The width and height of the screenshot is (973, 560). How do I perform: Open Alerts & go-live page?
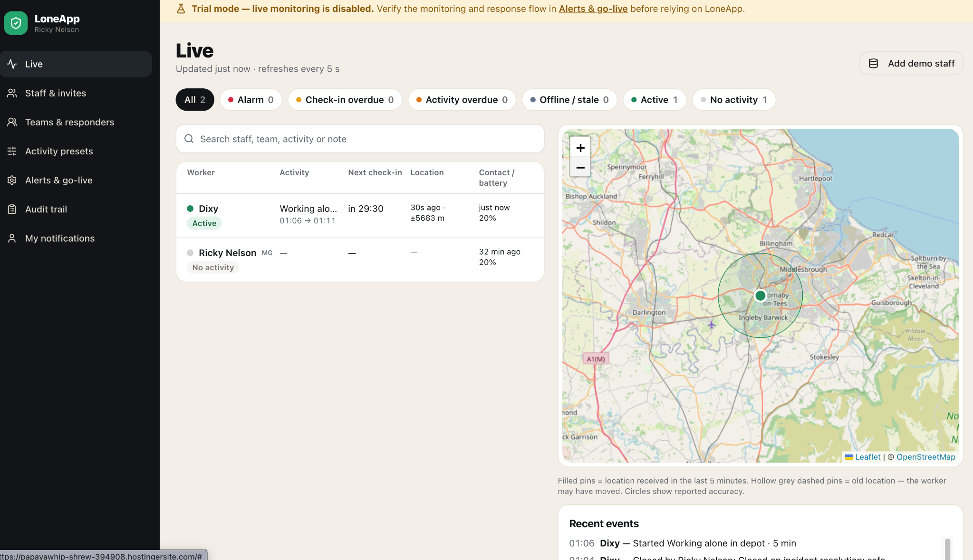click(x=76, y=180)
